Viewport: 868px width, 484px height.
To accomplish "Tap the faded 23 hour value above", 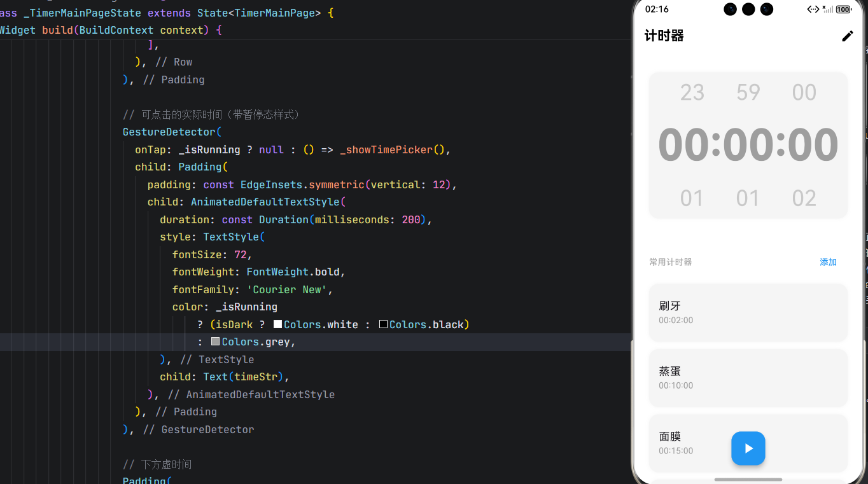I will (x=692, y=93).
